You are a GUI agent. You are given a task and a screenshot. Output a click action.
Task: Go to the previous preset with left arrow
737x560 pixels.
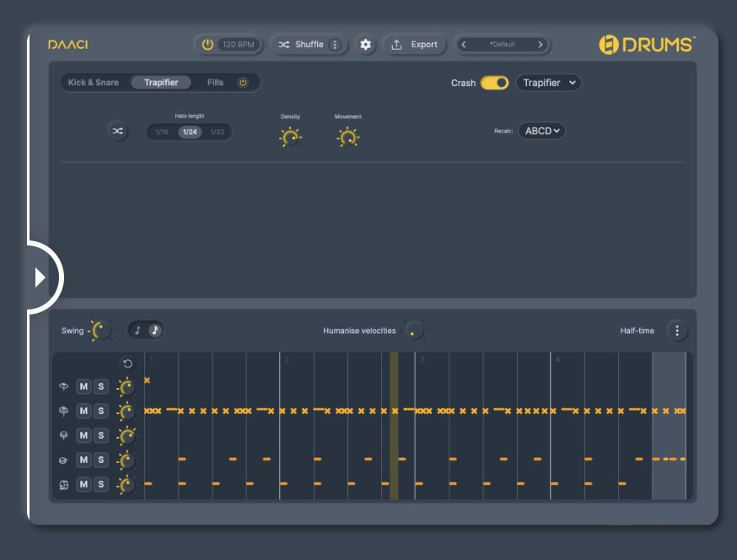464,45
